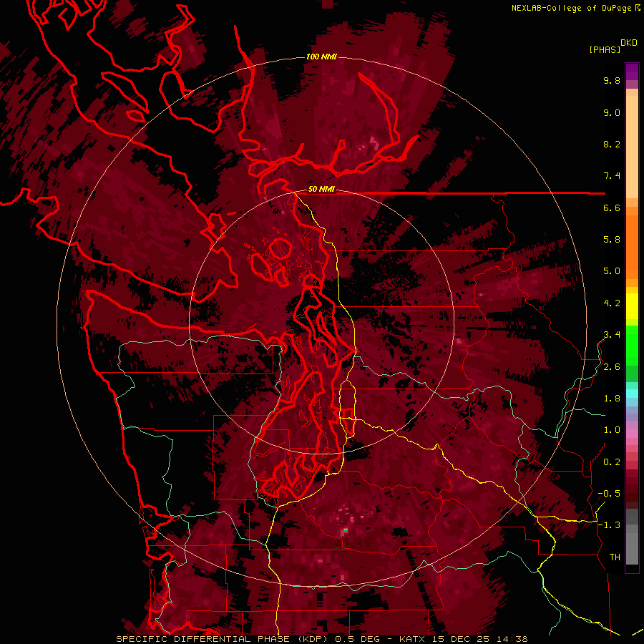Click the NEXLAB-College of DuPage credit text
Viewport: 644px width, 644px height.
(575, 8)
